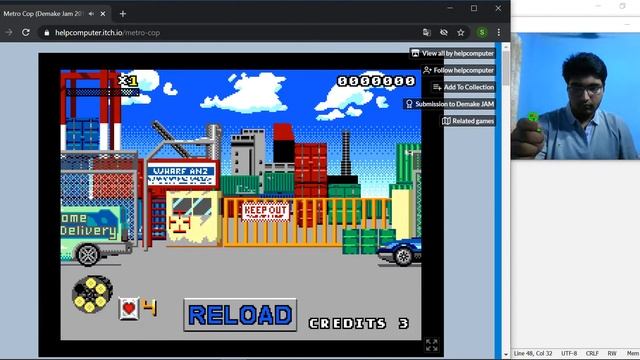Click CRLF line ending in status bar
The width and height of the screenshot is (640, 360).
tap(592, 353)
